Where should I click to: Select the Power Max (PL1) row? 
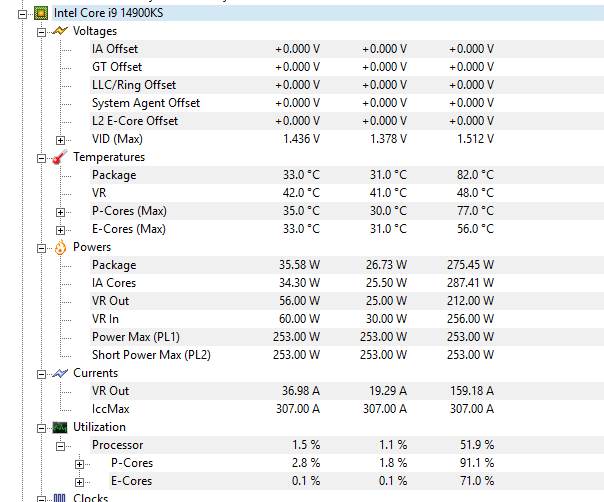(x=347, y=337)
